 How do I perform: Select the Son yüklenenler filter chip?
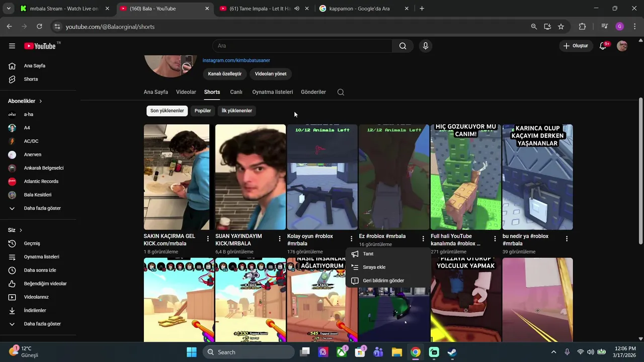tap(167, 111)
